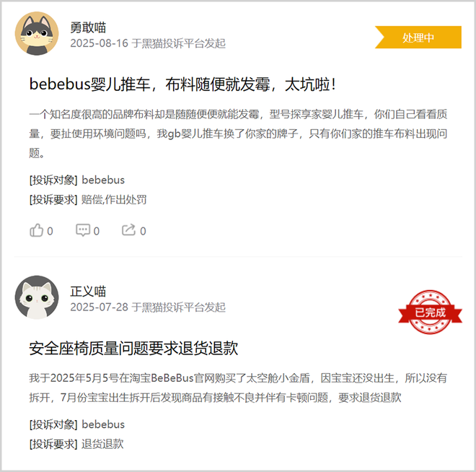Open the 太空舱小金盾 complaint description text
Image resolution: width=476 pixels, height=472 pixels.
(x=238, y=388)
